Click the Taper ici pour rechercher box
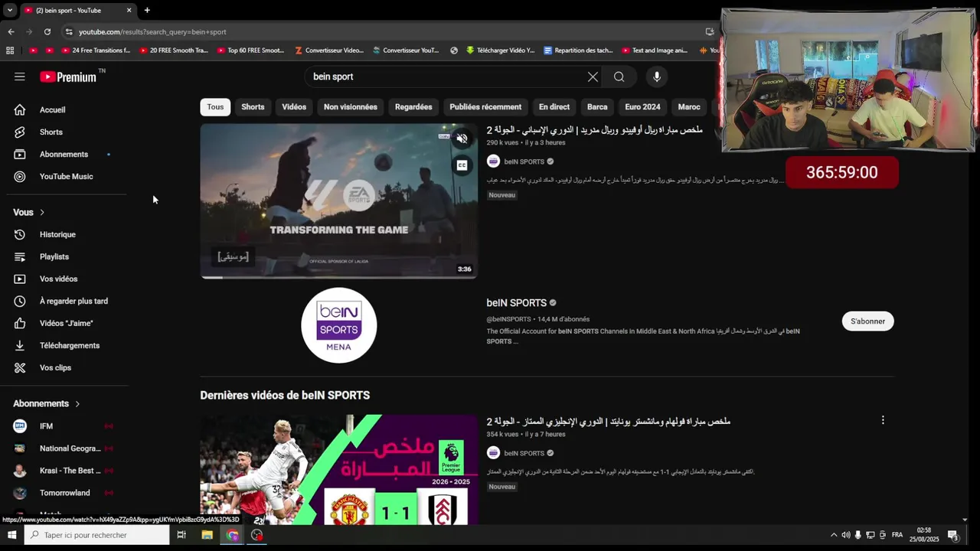 tap(96, 535)
